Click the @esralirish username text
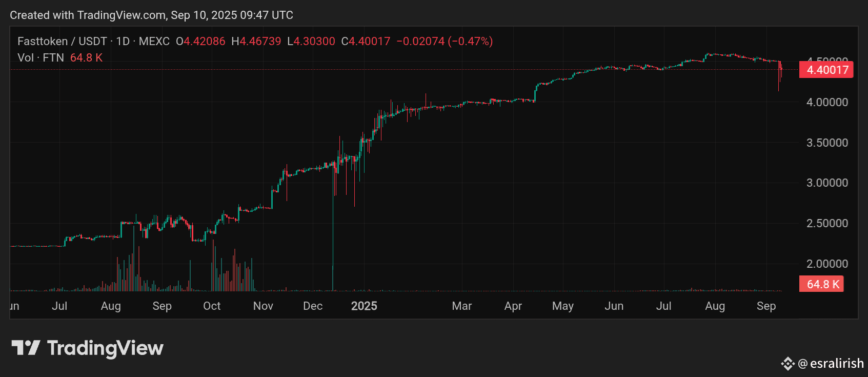This screenshot has height=377, width=868. pos(831,364)
